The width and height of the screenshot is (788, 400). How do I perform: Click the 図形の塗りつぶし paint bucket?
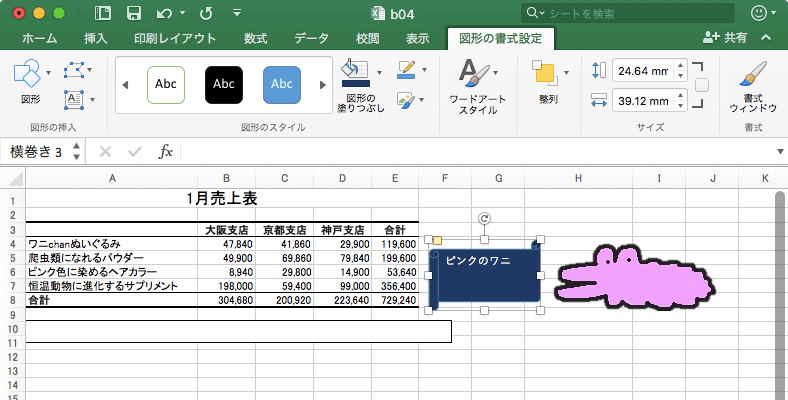tap(355, 73)
